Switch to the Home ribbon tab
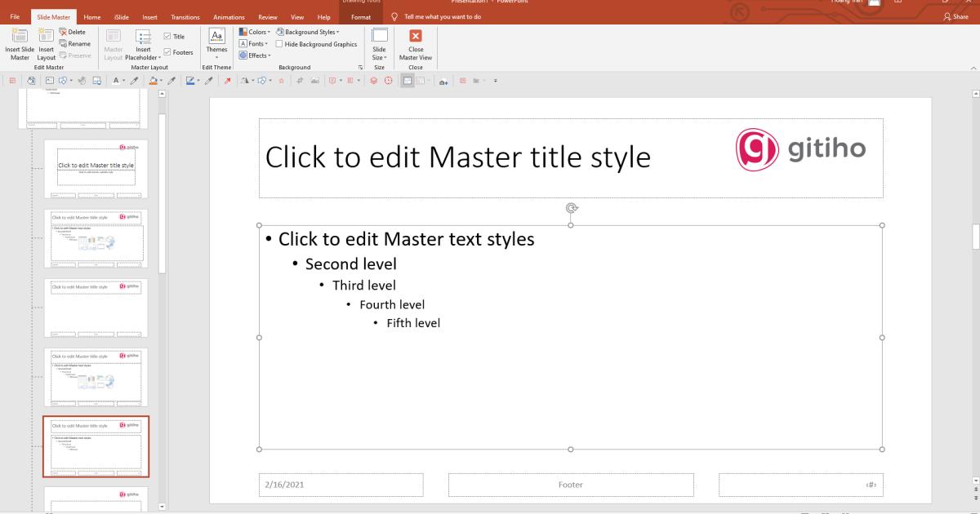This screenshot has height=514, width=980. [91, 16]
